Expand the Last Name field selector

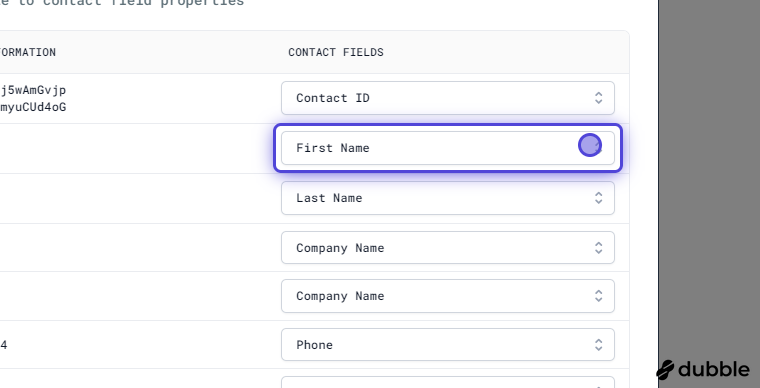point(448,198)
